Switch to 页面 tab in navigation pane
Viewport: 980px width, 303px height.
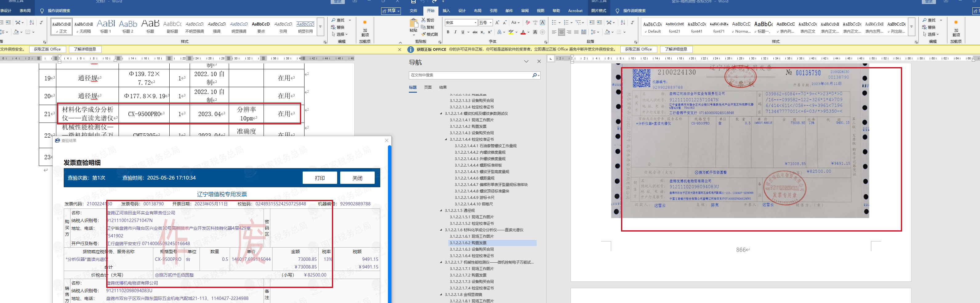[x=428, y=87]
